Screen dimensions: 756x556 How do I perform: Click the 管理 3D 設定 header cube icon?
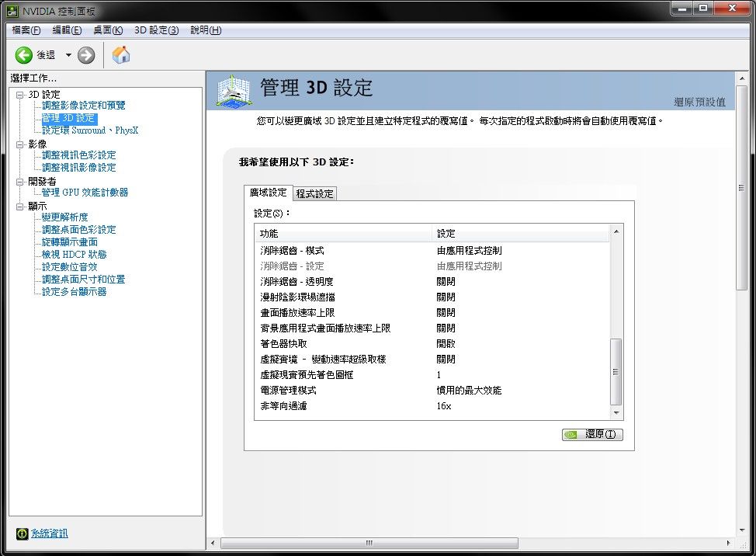point(235,90)
